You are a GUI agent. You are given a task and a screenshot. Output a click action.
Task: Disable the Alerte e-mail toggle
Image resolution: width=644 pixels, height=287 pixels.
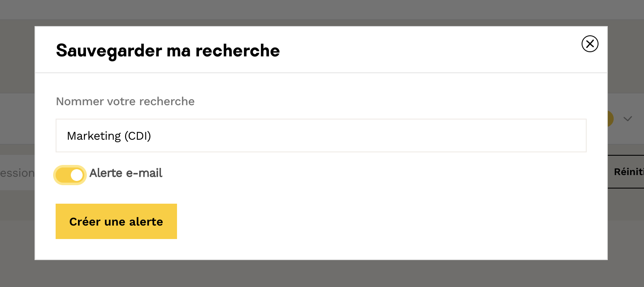click(x=70, y=175)
